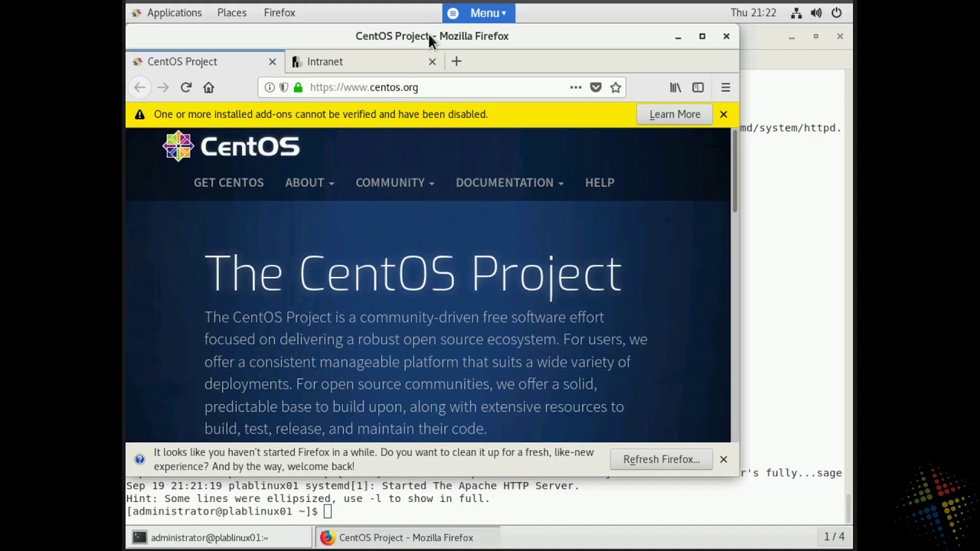The image size is (980, 551).
Task: Open the Applications menu
Action: coord(166,12)
